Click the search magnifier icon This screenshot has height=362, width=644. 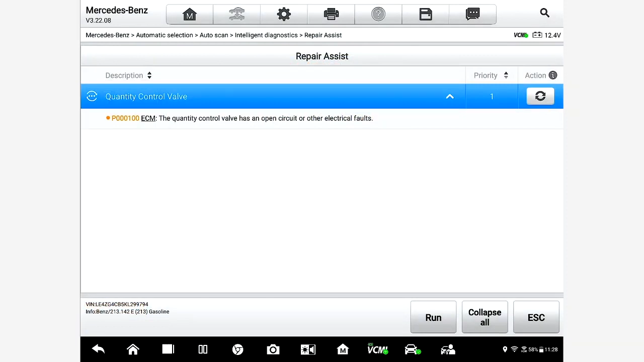tap(544, 13)
